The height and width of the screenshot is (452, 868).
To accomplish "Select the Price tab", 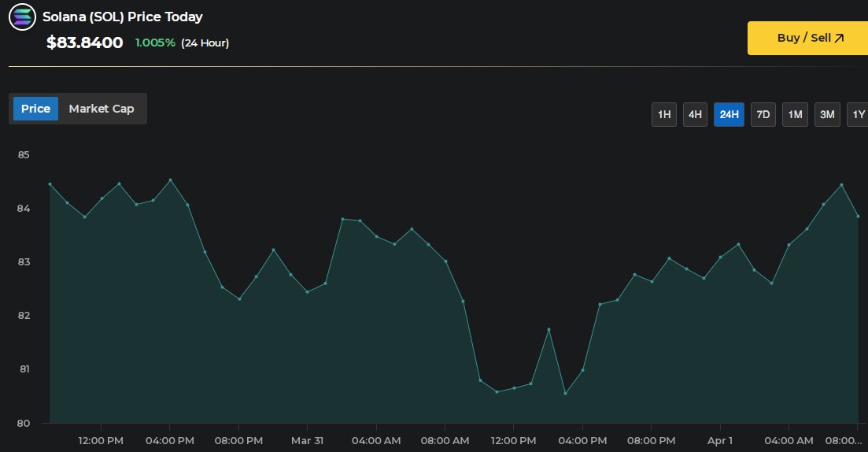I will click(35, 109).
